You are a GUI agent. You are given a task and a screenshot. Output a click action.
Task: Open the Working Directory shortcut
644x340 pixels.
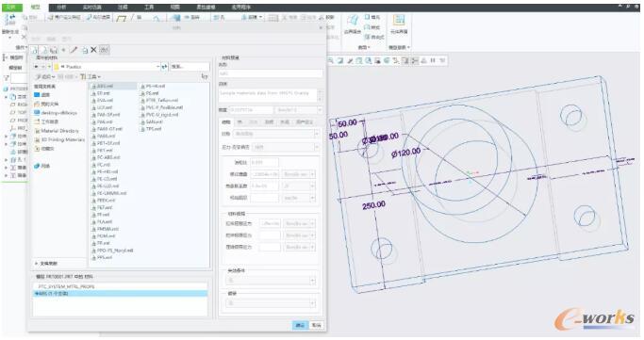click(x=46, y=121)
